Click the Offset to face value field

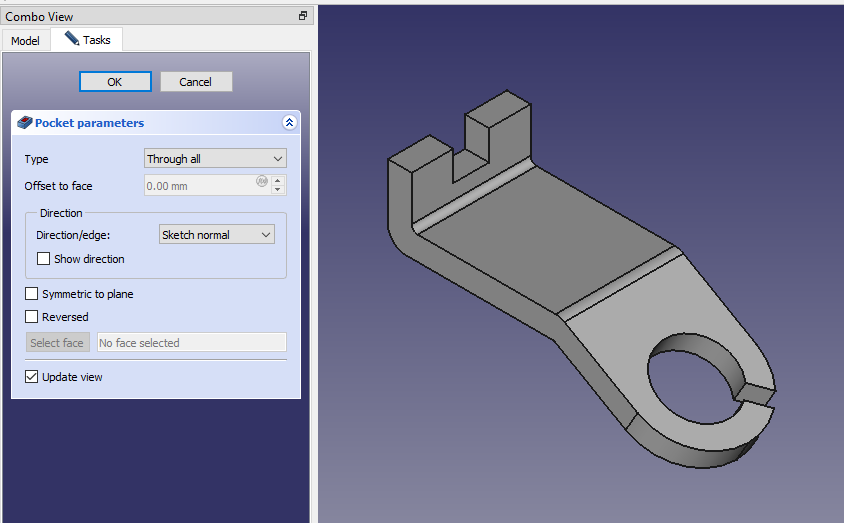pos(200,186)
